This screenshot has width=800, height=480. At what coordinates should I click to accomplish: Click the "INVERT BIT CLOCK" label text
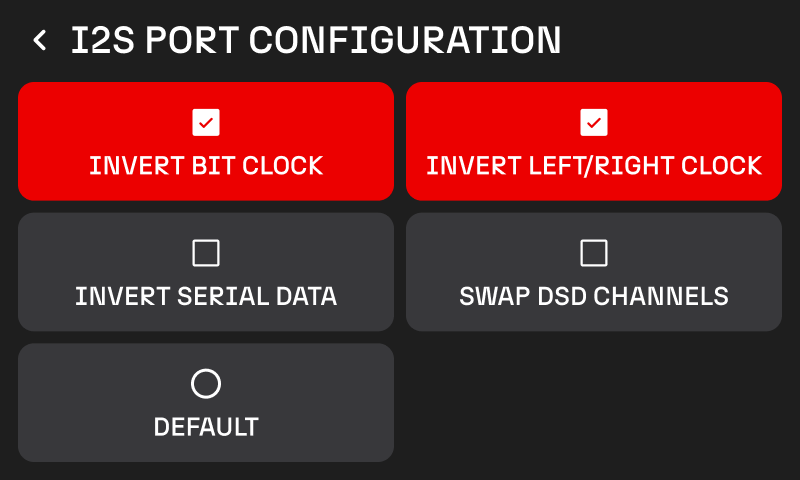206,166
